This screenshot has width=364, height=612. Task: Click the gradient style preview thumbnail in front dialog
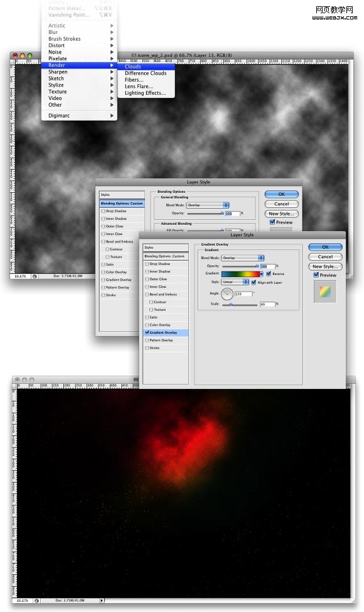[x=324, y=292]
